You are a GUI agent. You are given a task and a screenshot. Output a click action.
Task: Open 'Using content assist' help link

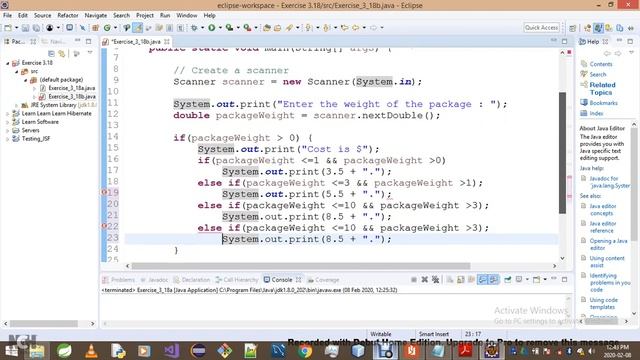tap(607, 262)
